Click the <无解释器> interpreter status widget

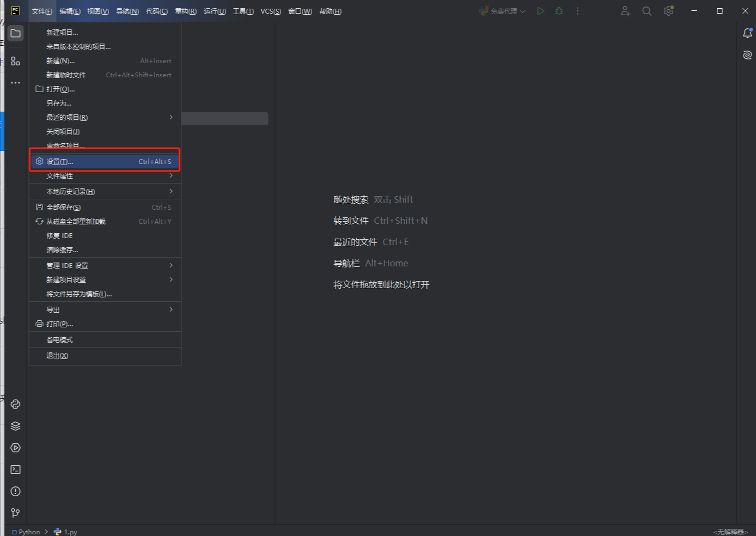click(730, 532)
